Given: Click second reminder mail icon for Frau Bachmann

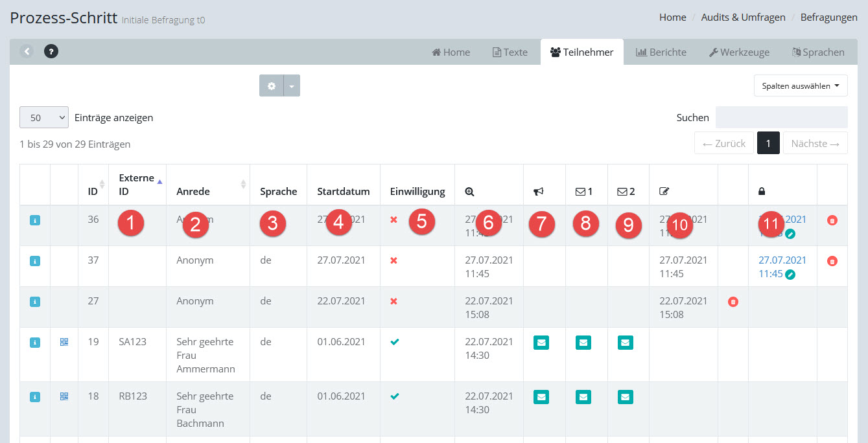Looking at the screenshot, I should [625, 397].
